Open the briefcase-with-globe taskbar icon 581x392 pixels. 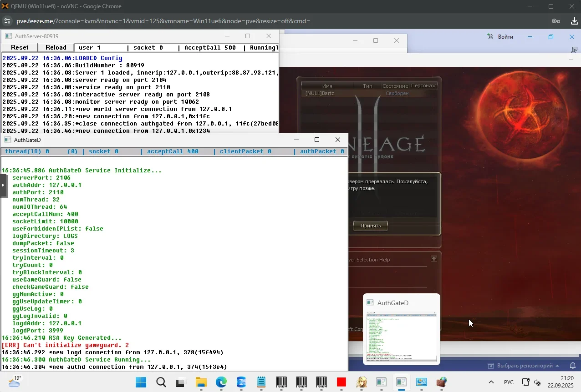[x=442, y=382]
